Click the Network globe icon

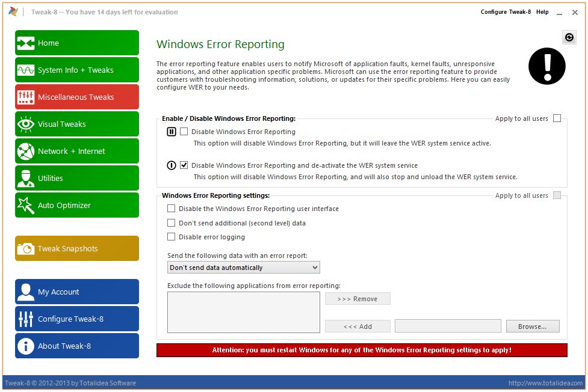pyautogui.click(x=26, y=151)
